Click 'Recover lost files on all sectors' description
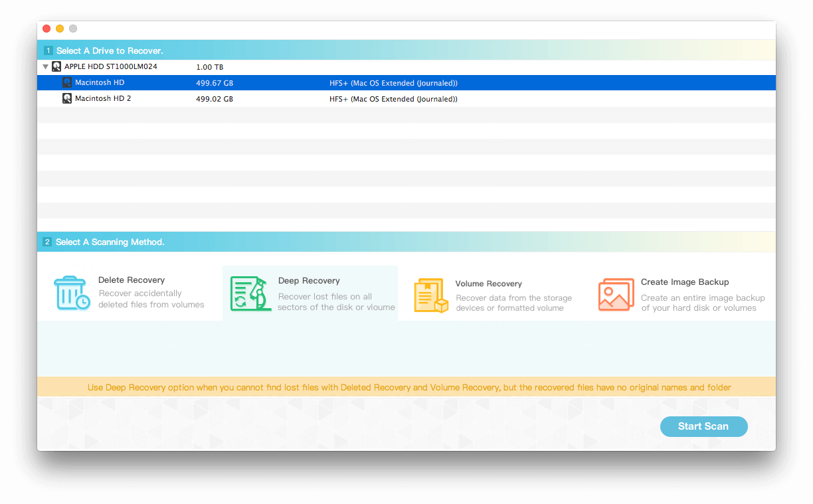 (x=336, y=302)
